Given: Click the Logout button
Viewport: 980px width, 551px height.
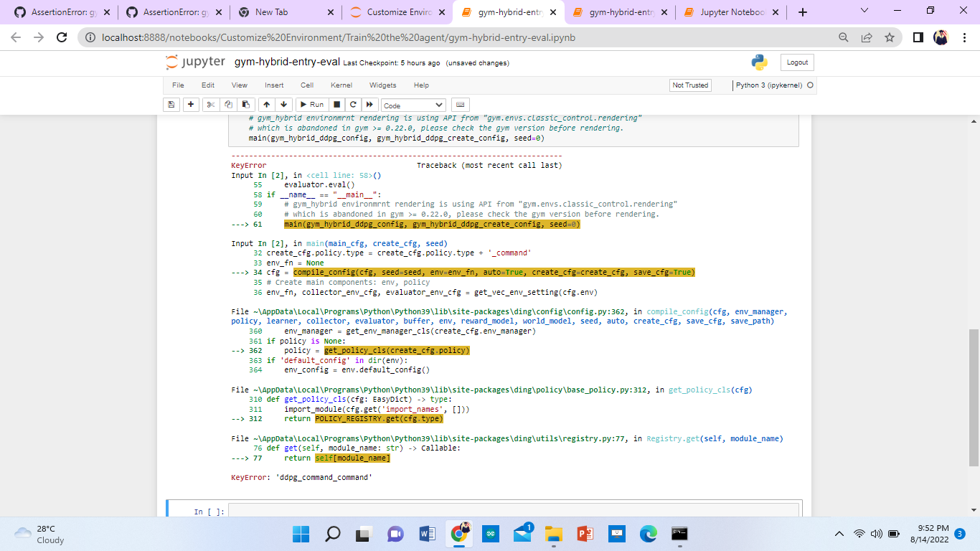Looking at the screenshot, I should (796, 62).
